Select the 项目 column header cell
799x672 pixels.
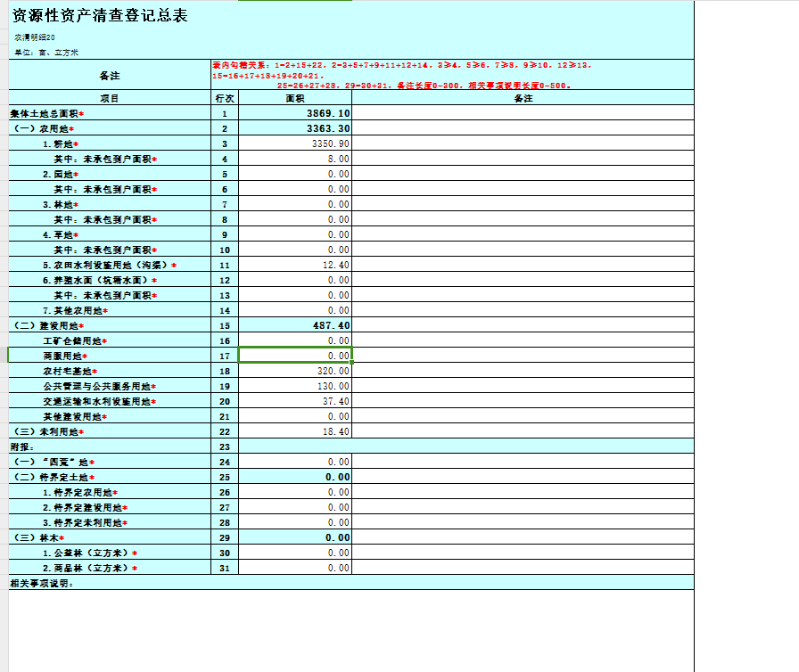coord(110,98)
